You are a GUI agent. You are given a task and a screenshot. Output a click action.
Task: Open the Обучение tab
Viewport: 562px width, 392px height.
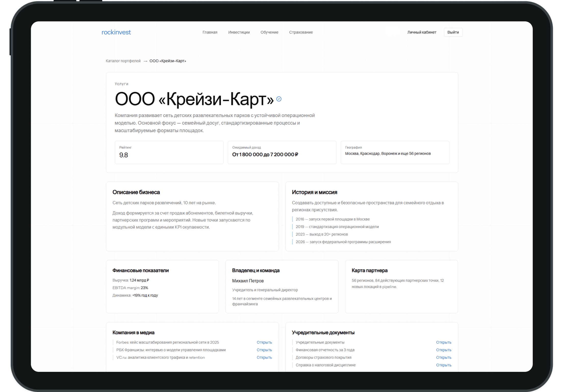(x=269, y=32)
